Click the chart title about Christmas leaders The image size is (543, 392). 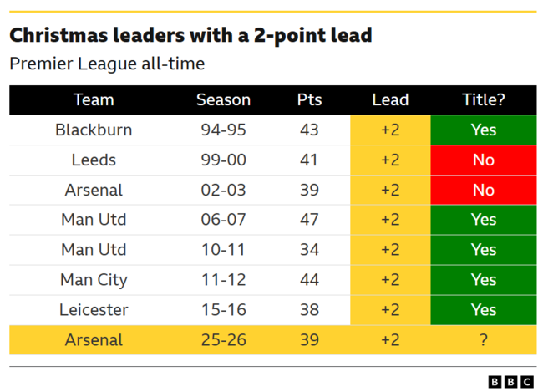coord(190,36)
